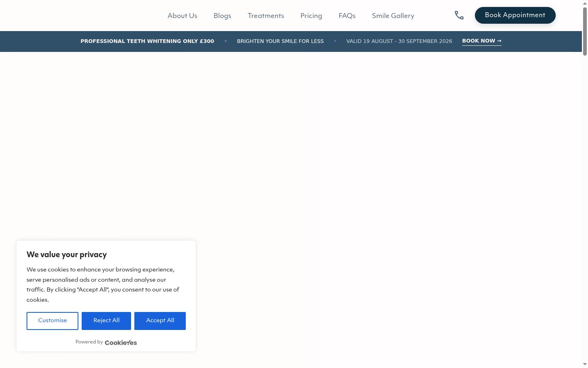Screen dimensions: 588x368
Task: Click the phone call icon
Action: (459, 16)
